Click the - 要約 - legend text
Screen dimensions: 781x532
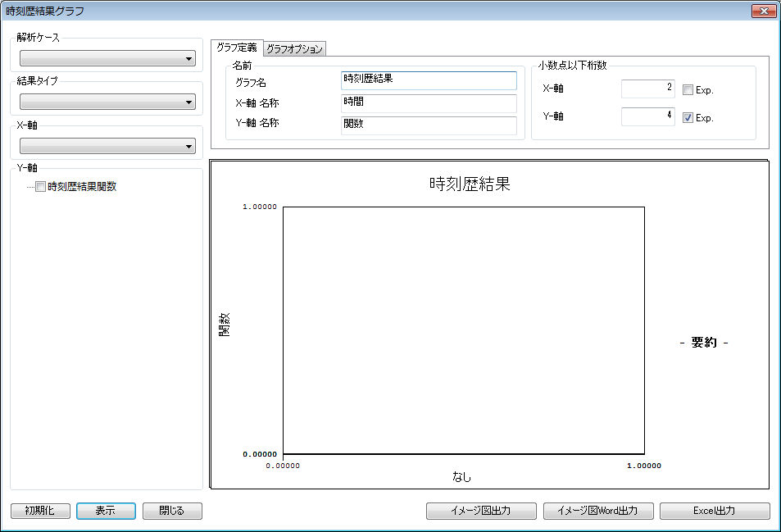coord(704,342)
